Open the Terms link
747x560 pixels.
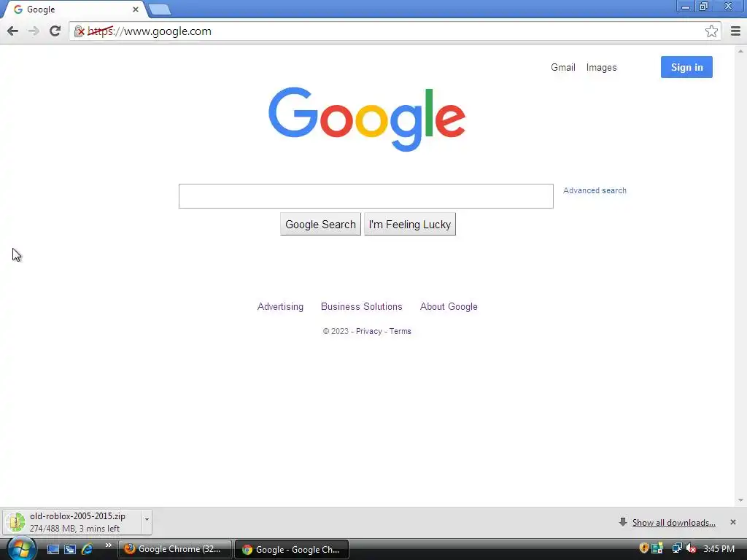click(400, 332)
